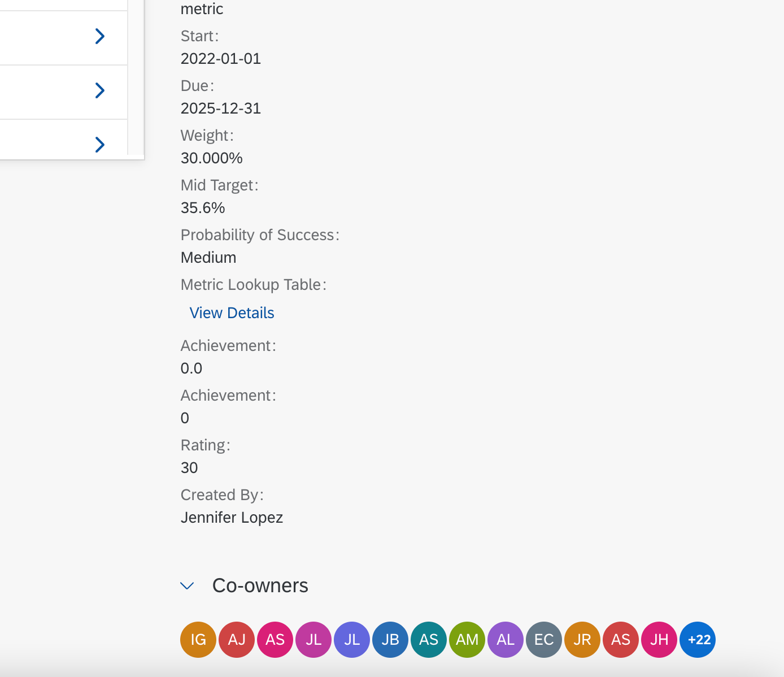
Task: Click the Co-owners heading text
Action: click(x=260, y=586)
